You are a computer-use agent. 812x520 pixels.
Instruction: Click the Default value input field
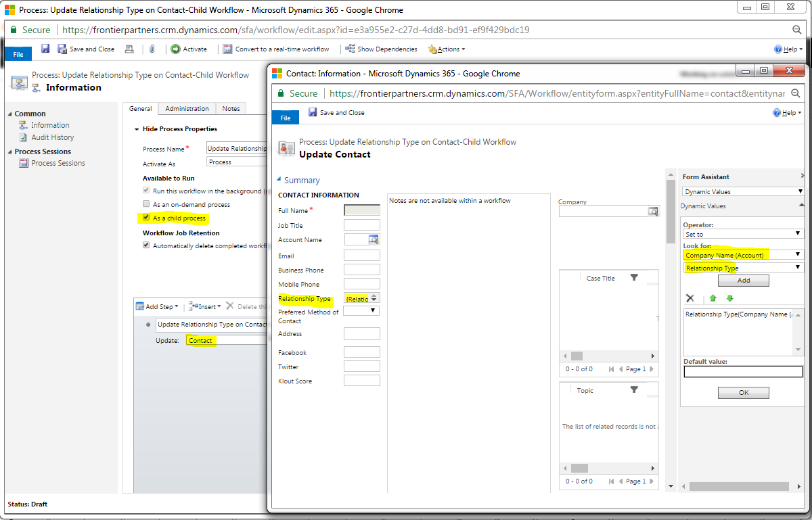[x=742, y=370]
